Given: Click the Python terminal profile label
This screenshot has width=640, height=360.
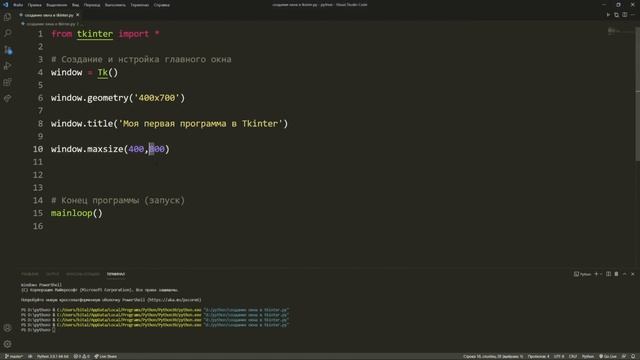Looking at the screenshot, I should [x=582, y=274].
